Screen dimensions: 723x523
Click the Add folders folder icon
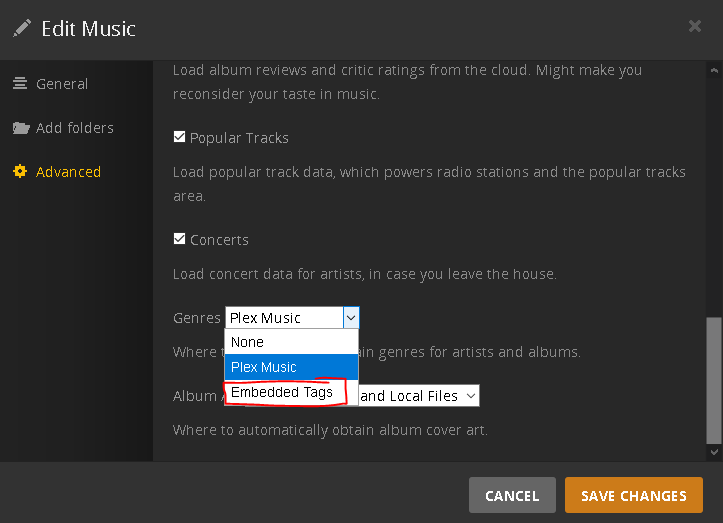20,128
